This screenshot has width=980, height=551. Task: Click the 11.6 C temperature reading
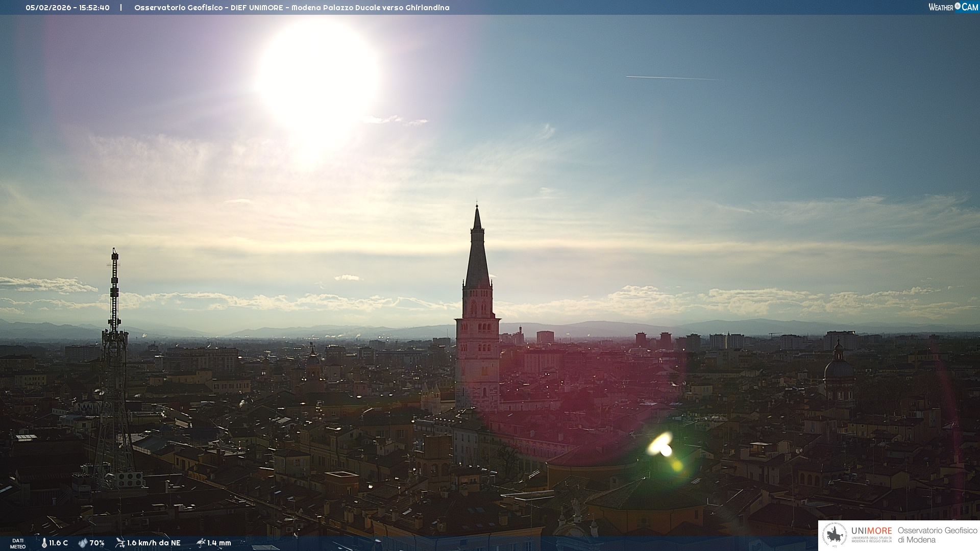[58, 543]
